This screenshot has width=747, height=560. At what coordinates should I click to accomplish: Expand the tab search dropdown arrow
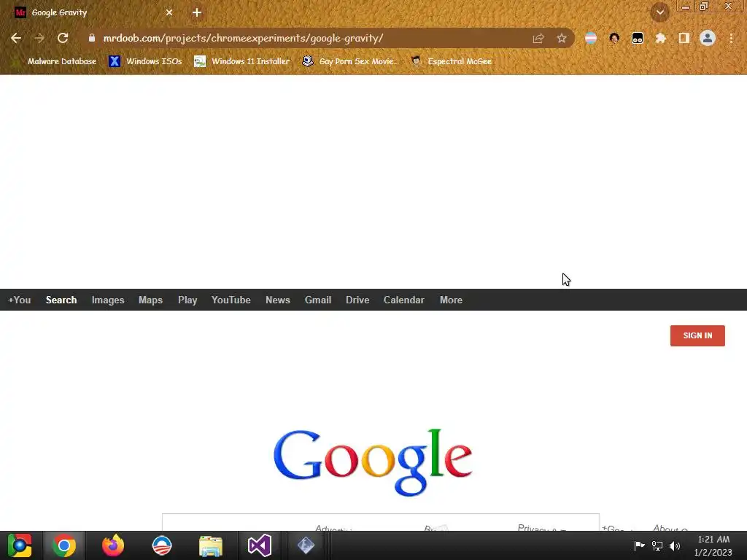click(660, 12)
